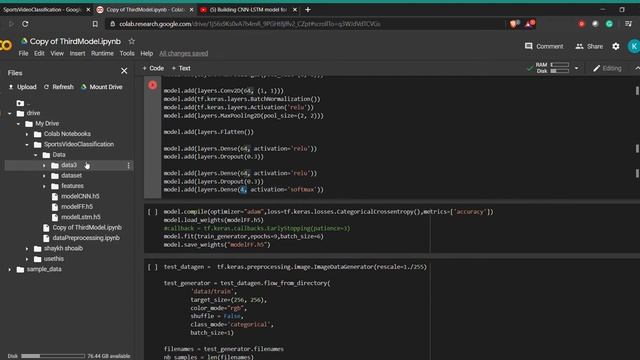Close the Building CNN-LSTM YouTube tab

295,9
